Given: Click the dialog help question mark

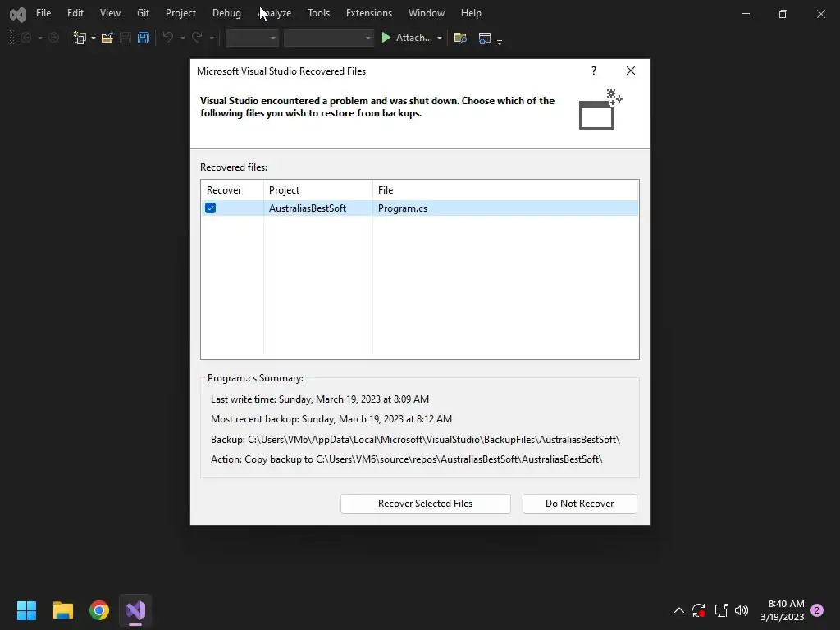Looking at the screenshot, I should (594, 71).
